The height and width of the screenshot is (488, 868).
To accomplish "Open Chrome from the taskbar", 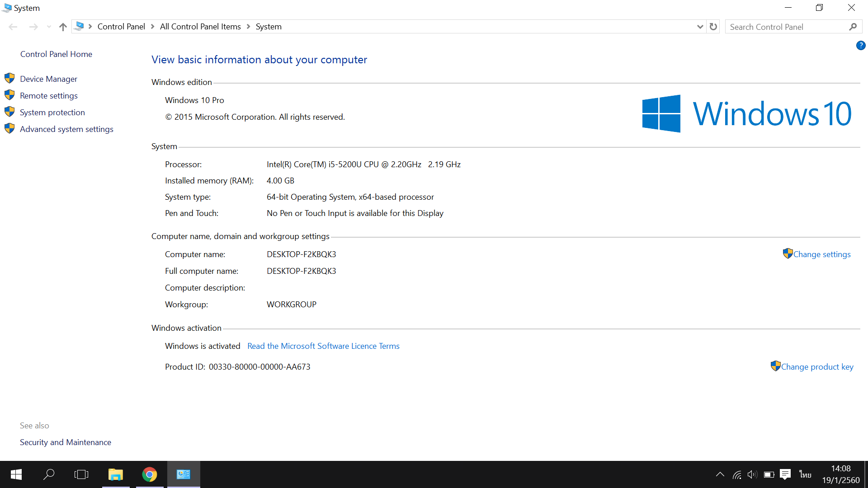I will 150,474.
